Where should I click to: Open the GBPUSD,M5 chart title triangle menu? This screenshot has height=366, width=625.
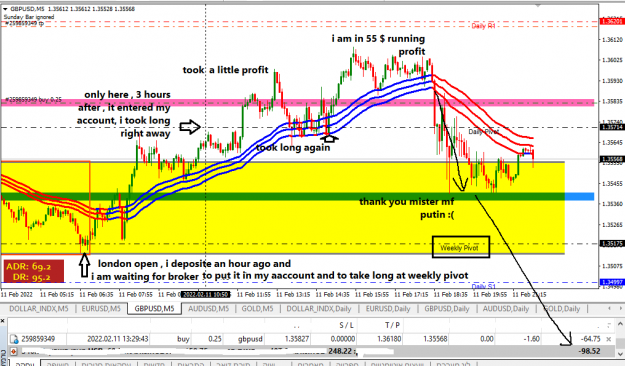tap(5, 9)
